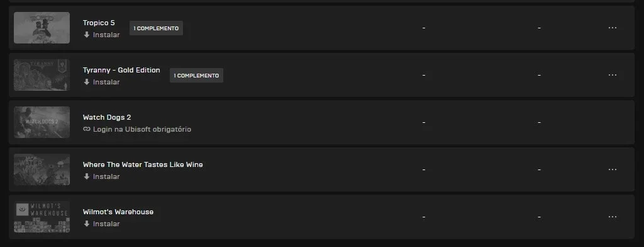Select the Watch Dogs 2 title
This screenshot has height=247, width=644.
[107, 117]
